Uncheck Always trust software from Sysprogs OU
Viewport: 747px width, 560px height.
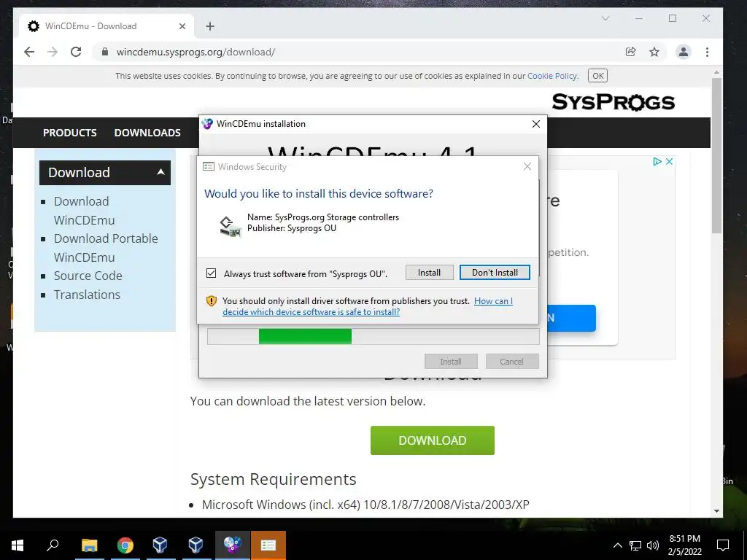pyautogui.click(x=211, y=273)
